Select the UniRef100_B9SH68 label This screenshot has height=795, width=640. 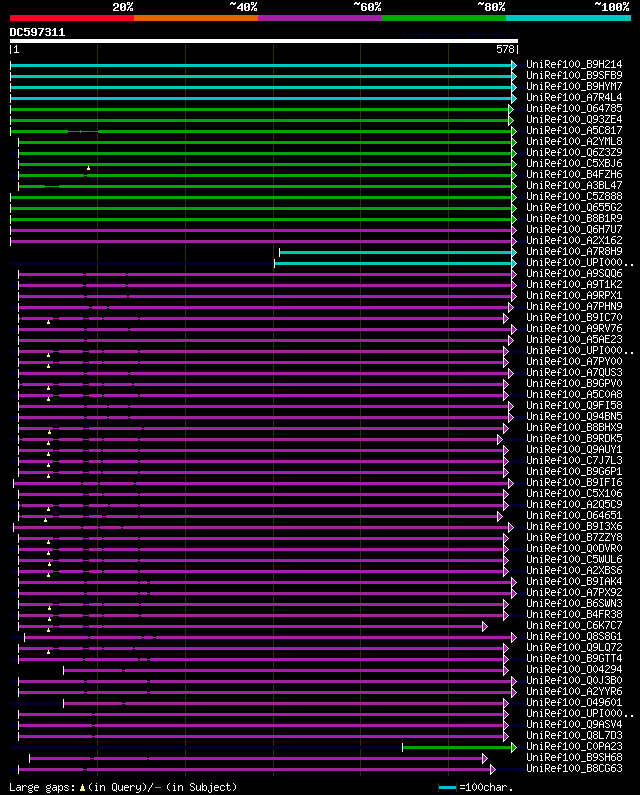574,757
